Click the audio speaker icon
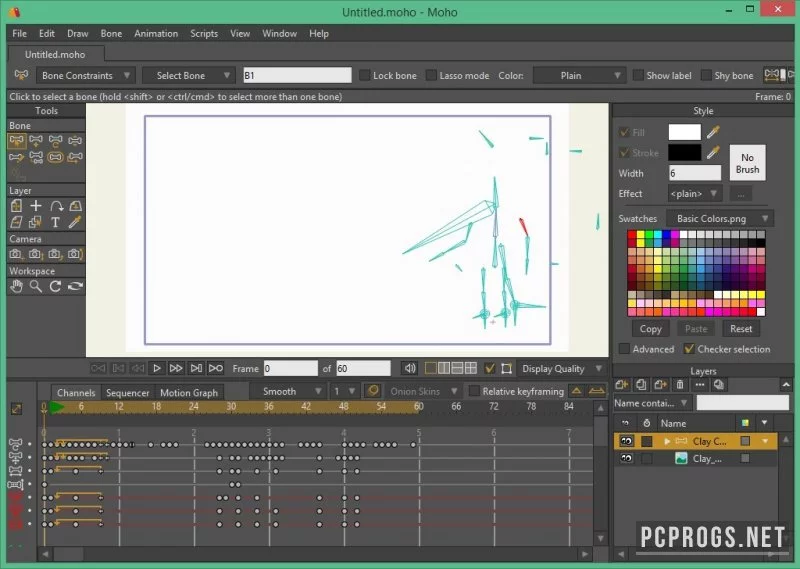Viewport: 800px width, 569px height. [x=410, y=368]
